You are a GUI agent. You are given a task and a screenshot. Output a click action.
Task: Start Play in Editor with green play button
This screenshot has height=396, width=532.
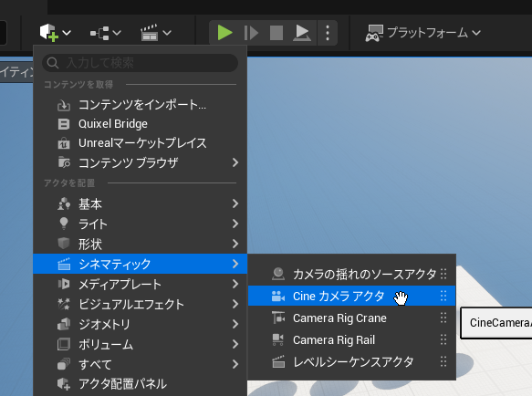pos(224,33)
